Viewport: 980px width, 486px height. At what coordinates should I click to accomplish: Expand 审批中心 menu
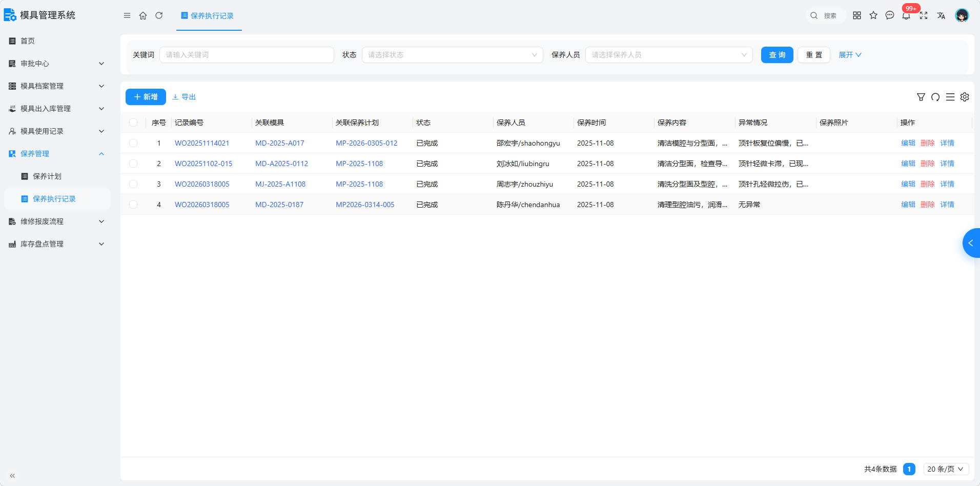pyautogui.click(x=57, y=64)
